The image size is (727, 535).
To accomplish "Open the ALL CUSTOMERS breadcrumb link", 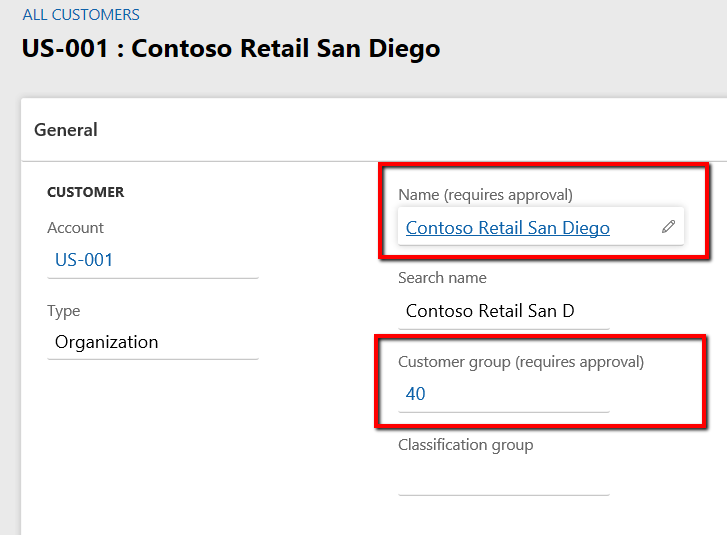I will click(x=81, y=15).
